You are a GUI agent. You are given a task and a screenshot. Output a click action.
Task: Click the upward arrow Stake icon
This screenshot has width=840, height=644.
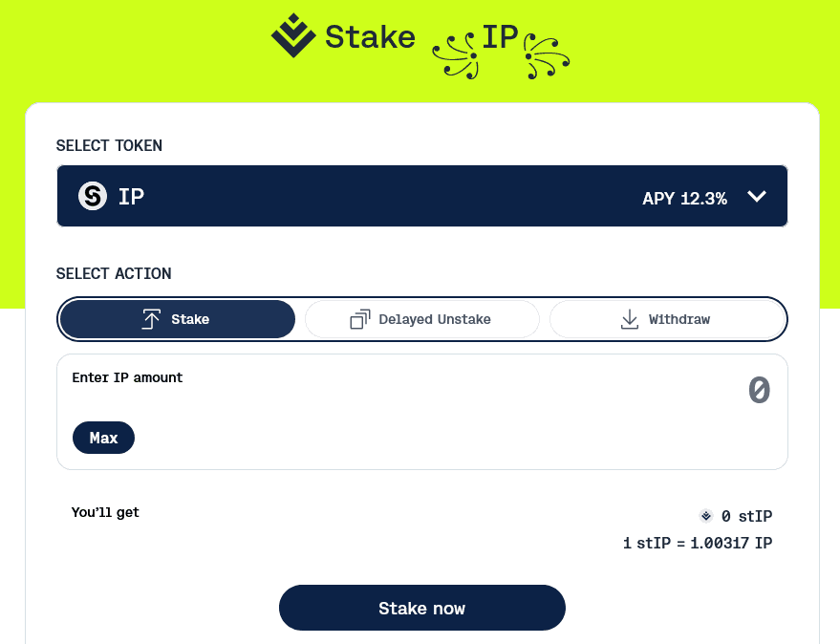(151, 319)
